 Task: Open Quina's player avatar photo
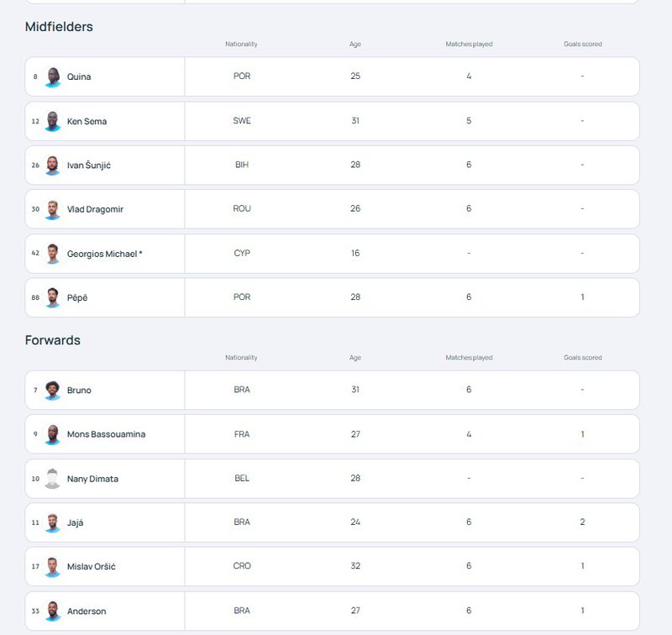tap(53, 77)
